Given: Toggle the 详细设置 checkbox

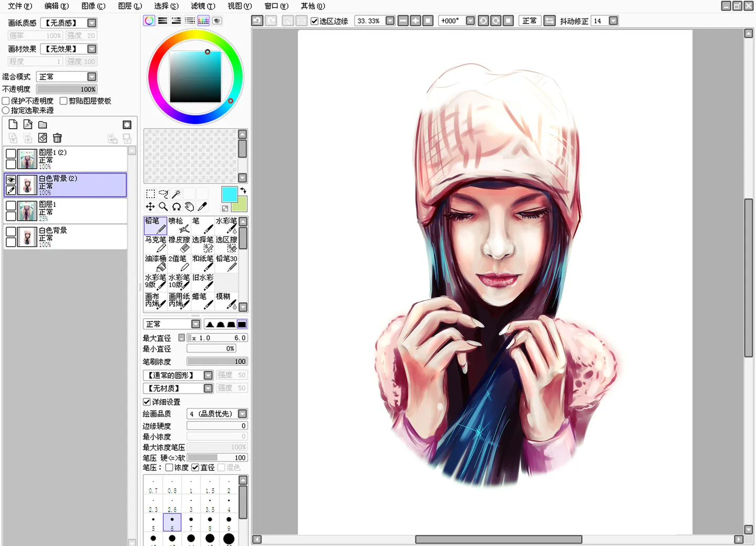Looking at the screenshot, I should click(x=147, y=402).
